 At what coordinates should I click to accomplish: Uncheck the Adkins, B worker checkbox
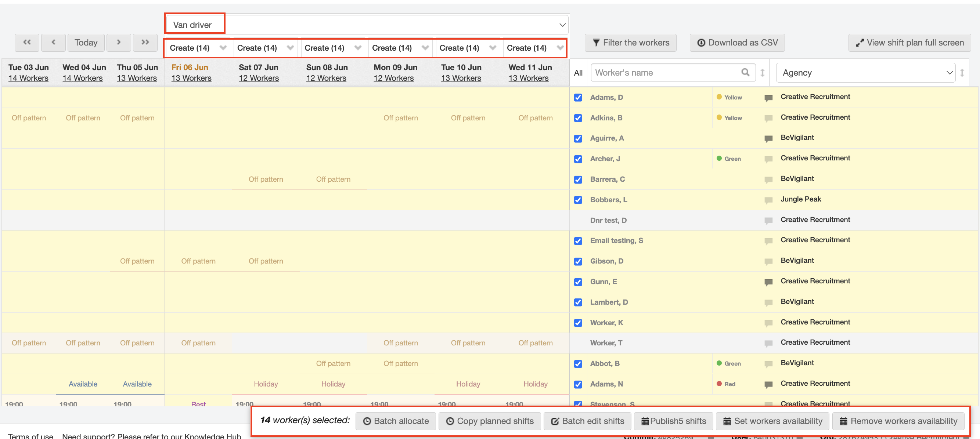point(578,118)
